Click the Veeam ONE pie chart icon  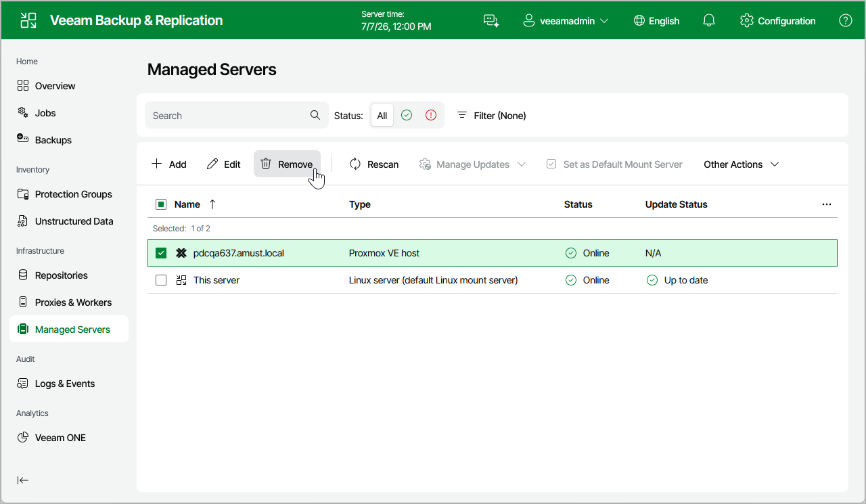[x=23, y=437]
